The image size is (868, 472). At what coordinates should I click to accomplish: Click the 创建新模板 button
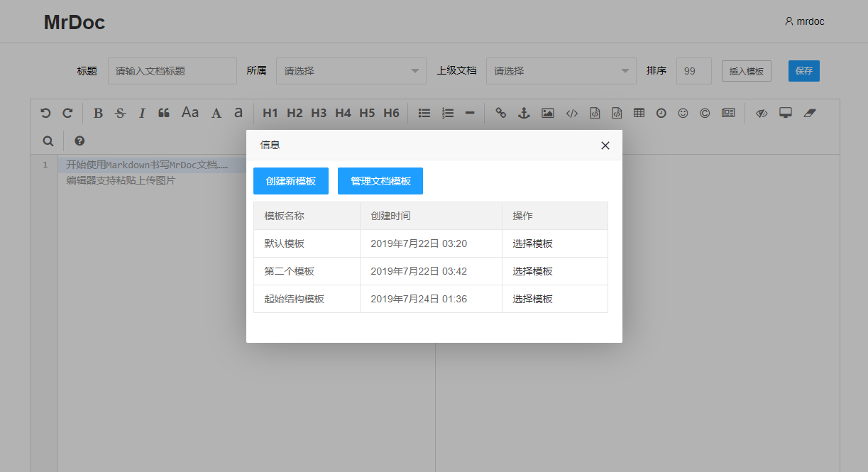291,181
